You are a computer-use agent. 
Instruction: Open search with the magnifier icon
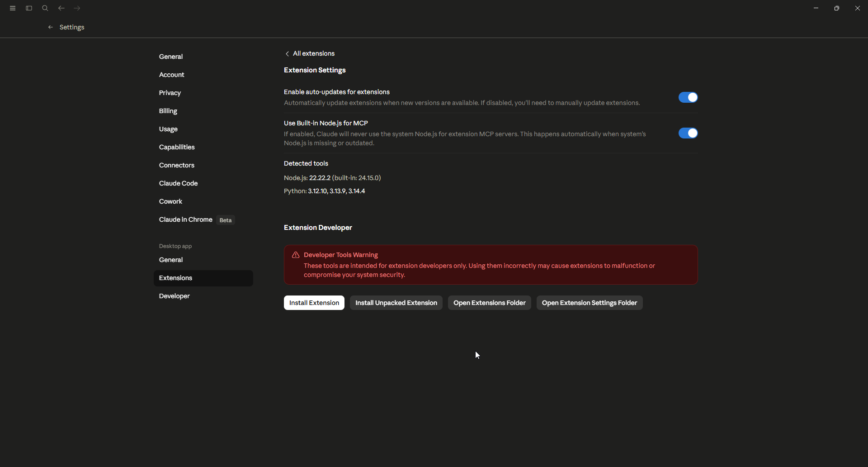point(45,8)
